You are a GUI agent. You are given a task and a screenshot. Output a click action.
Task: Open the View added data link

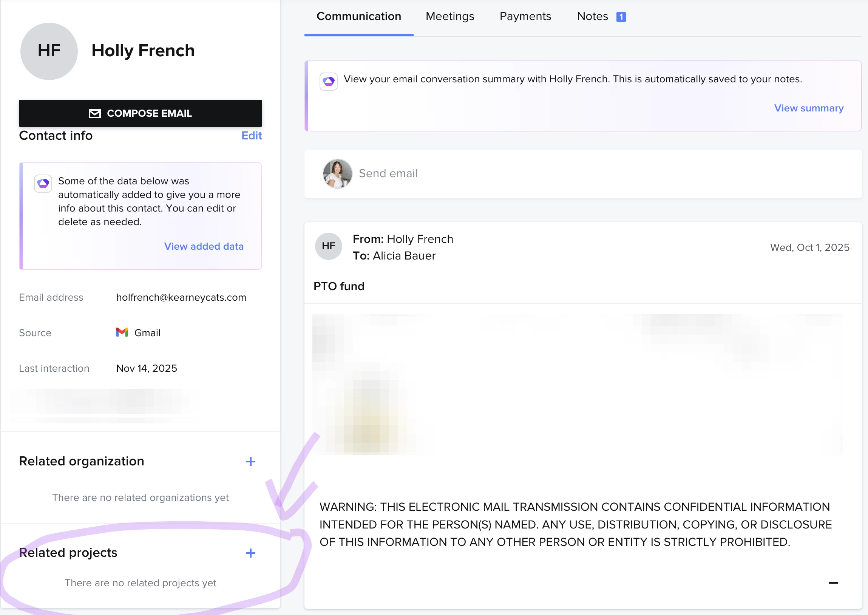point(204,246)
